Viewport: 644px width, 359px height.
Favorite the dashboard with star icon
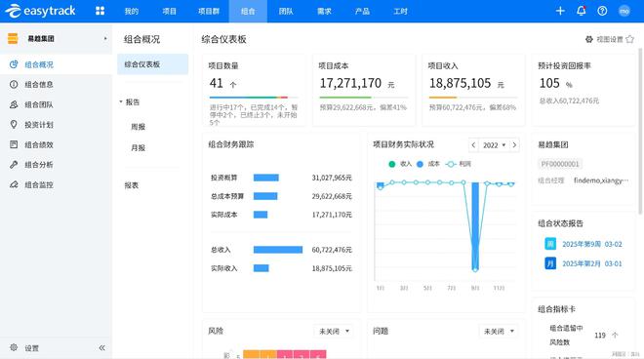pyautogui.click(x=630, y=39)
